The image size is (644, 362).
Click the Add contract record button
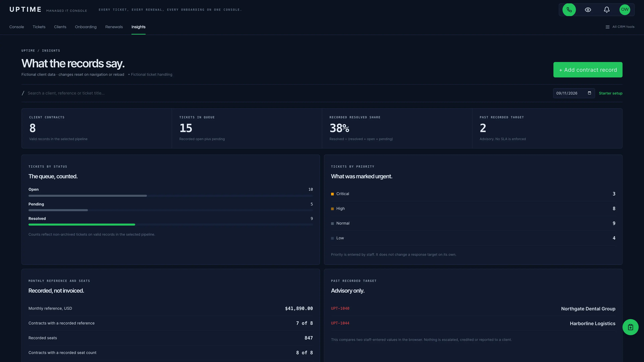coord(588,70)
